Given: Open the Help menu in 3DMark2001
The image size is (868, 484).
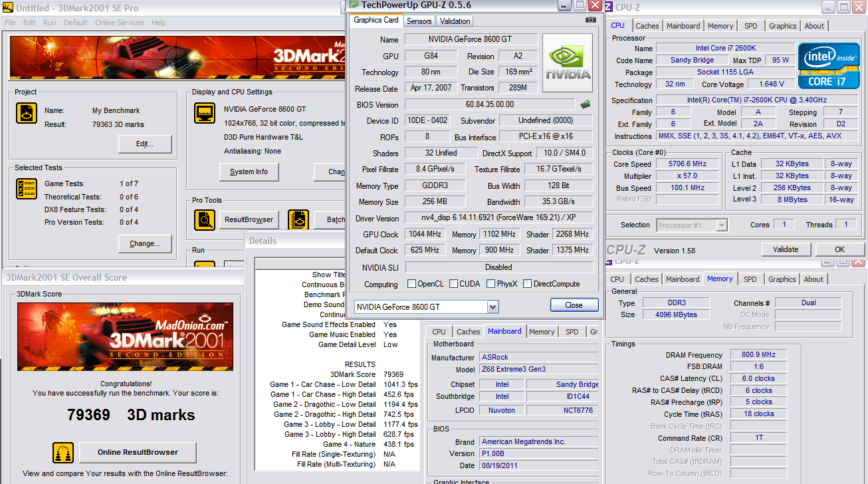Looking at the screenshot, I should tap(158, 23).
